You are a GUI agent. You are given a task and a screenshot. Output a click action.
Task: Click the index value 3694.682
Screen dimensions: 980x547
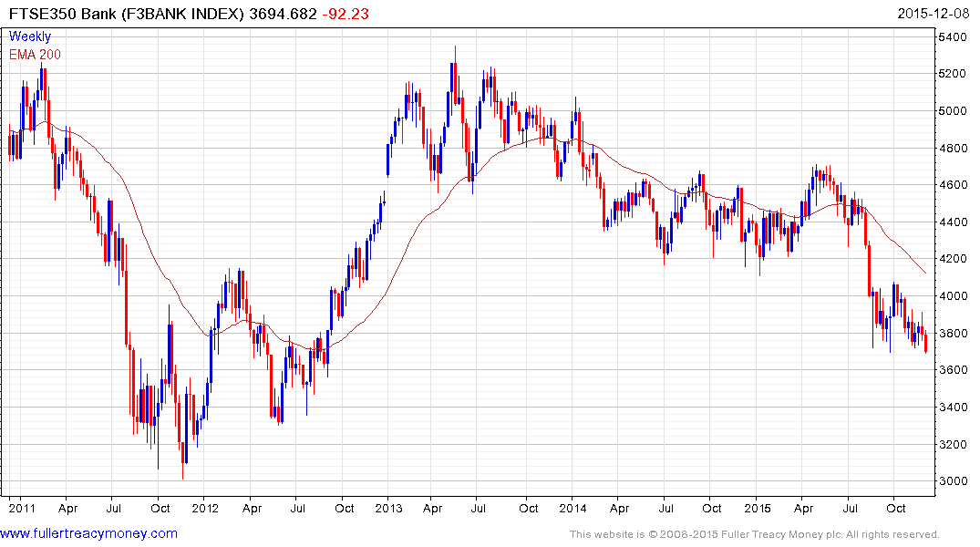[x=283, y=13]
